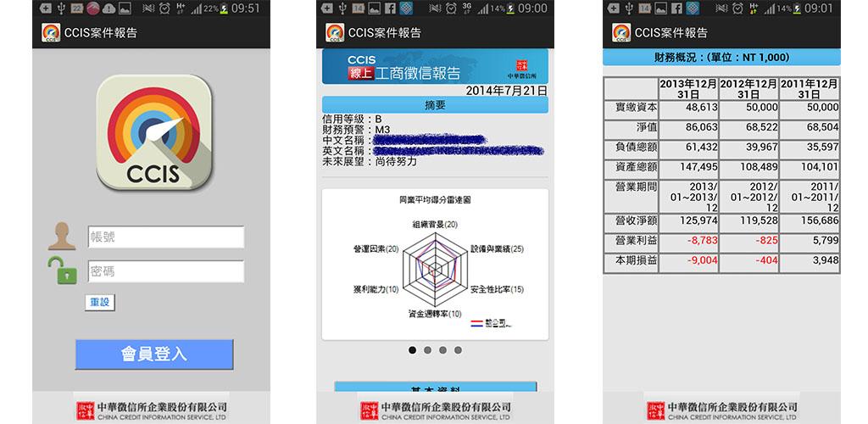Image resolution: width=868 pixels, height=424 pixels.
Task: Click the 2011年12月31日 column header
Action: click(810, 88)
